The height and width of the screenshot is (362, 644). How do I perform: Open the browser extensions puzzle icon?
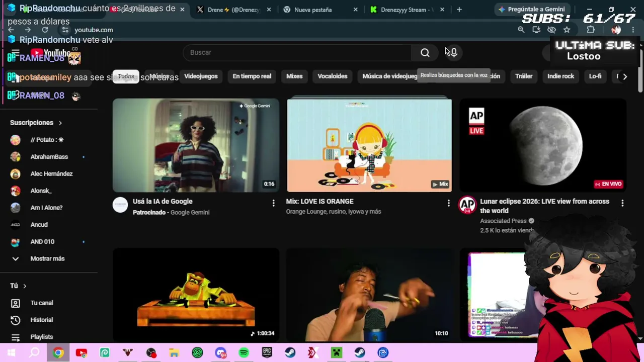pos(591,30)
